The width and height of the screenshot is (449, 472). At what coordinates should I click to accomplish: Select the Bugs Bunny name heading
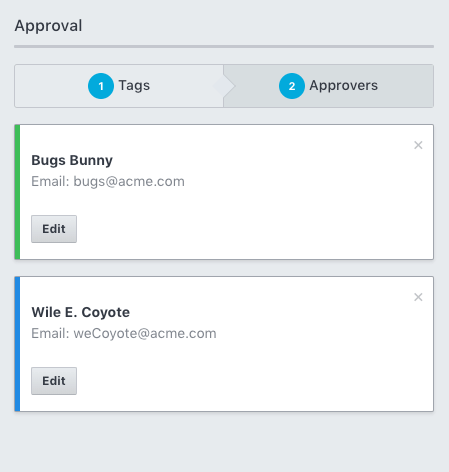pos(72,161)
